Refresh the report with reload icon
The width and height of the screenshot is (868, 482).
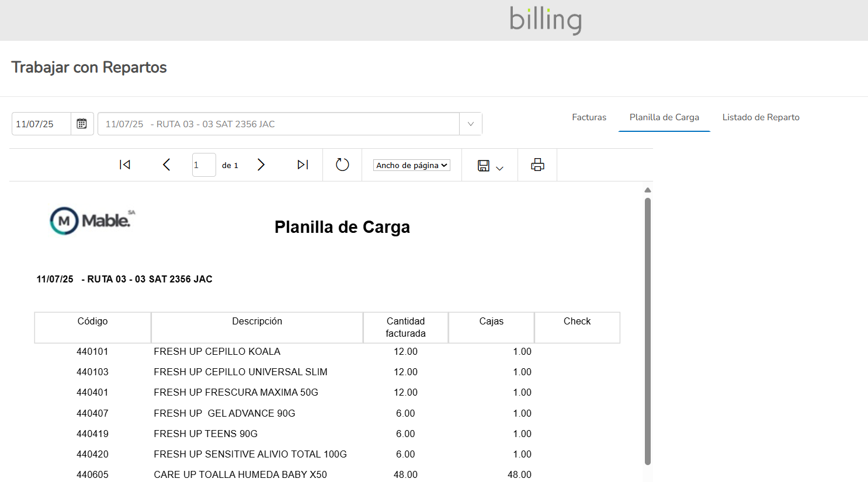click(x=342, y=165)
